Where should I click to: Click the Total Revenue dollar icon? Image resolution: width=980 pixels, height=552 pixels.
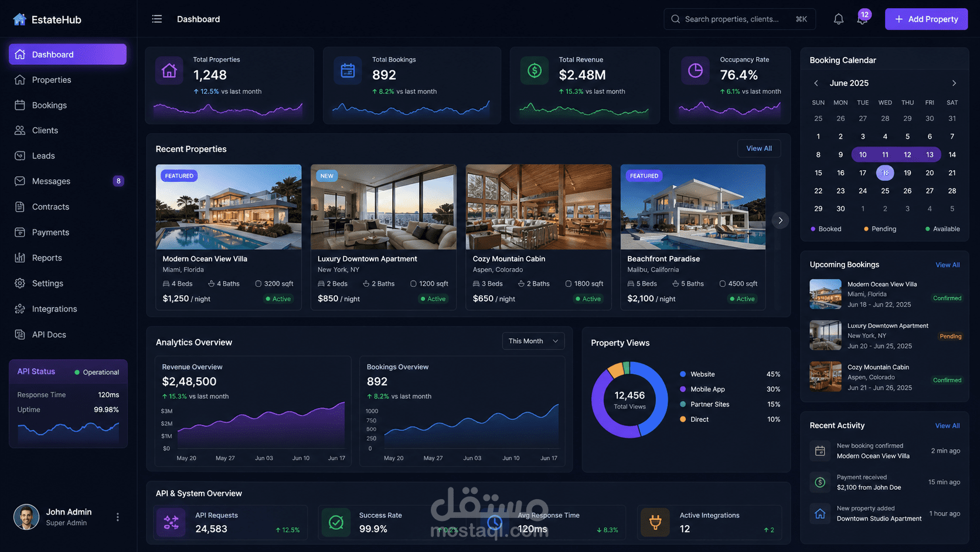pyautogui.click(x=535, y=71)
